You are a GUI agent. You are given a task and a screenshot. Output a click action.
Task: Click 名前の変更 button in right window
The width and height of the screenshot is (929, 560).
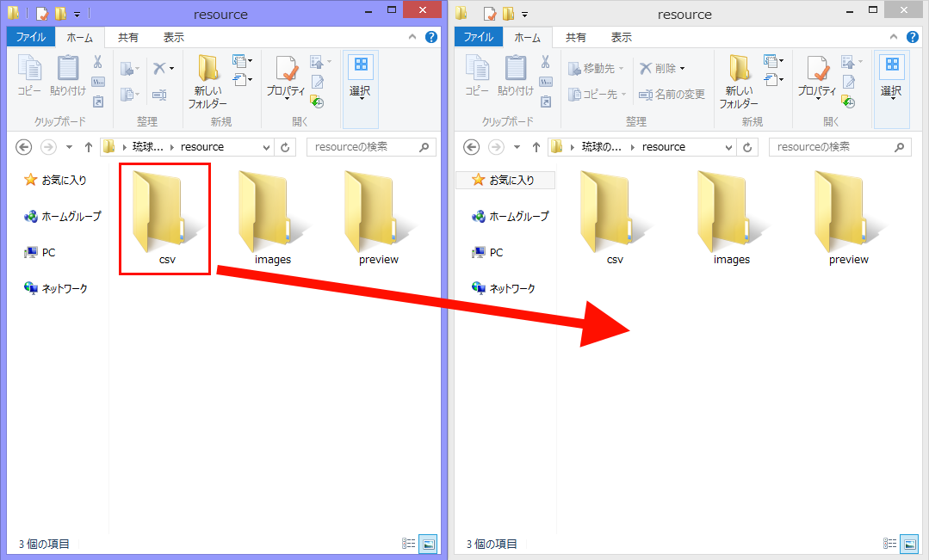[x=672, y=94]
